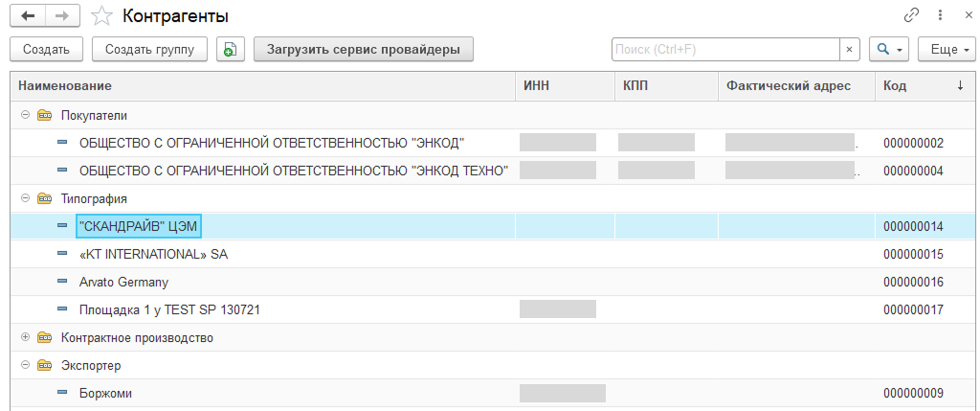
Task: Click the green document copy icon
Action: 230,49
